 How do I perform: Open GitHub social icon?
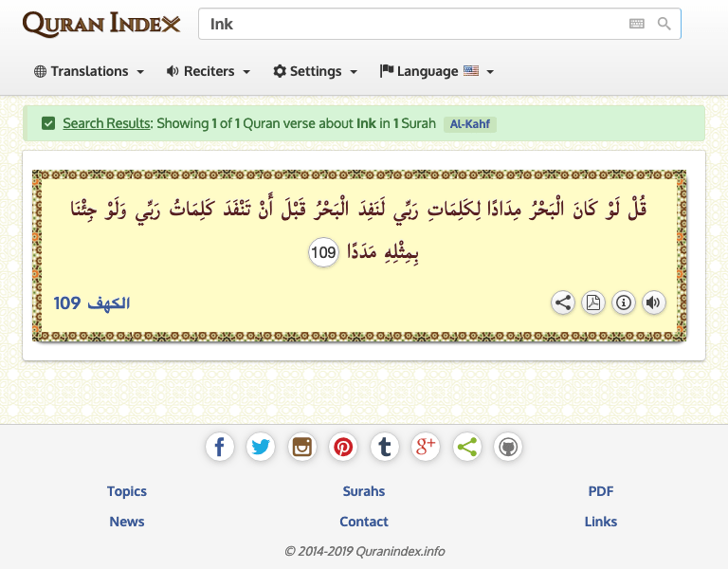508,447
